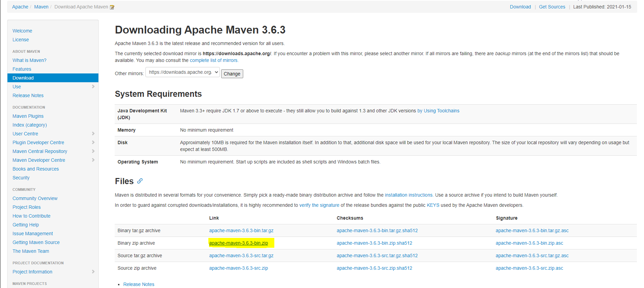Open apache-maven-3.6.3-src.zip.sha512 checksum
This screenshot has width=644, height=288.
point(374,268)
